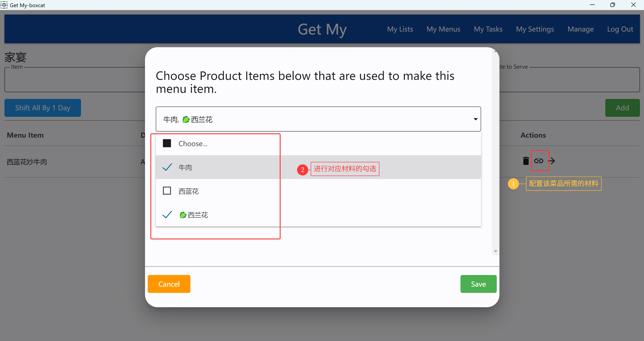Click the 牛肉, 西兰花 selection combo box
Viewport: 644px width, 341px height.
pos(318,119)
